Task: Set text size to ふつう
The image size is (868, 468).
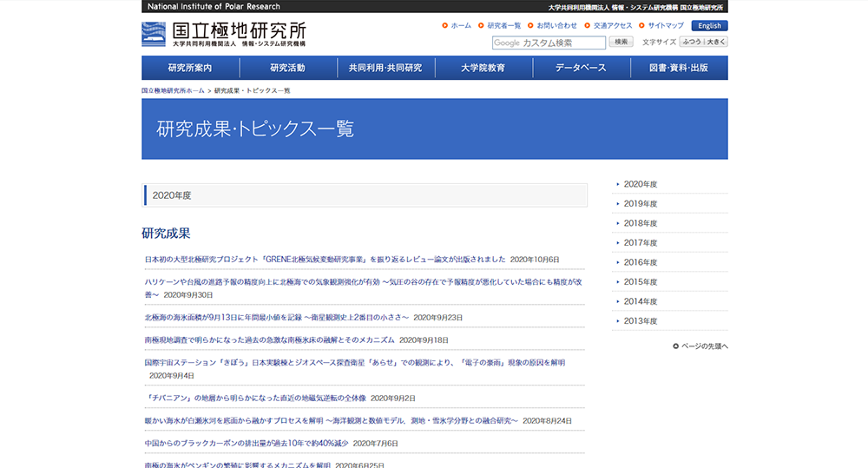Action: 692,42
